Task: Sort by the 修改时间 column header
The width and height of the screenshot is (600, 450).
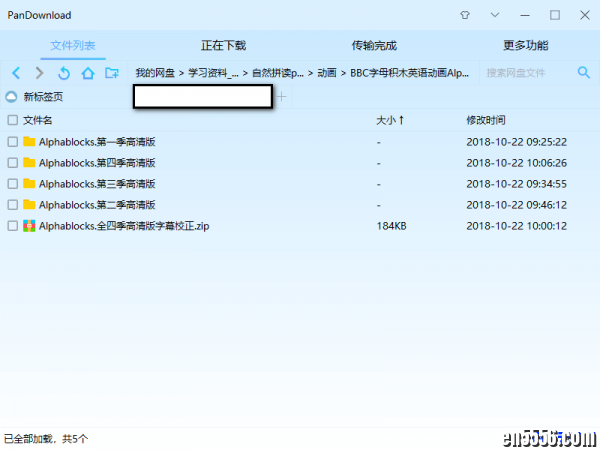Action: pos(486,120)
